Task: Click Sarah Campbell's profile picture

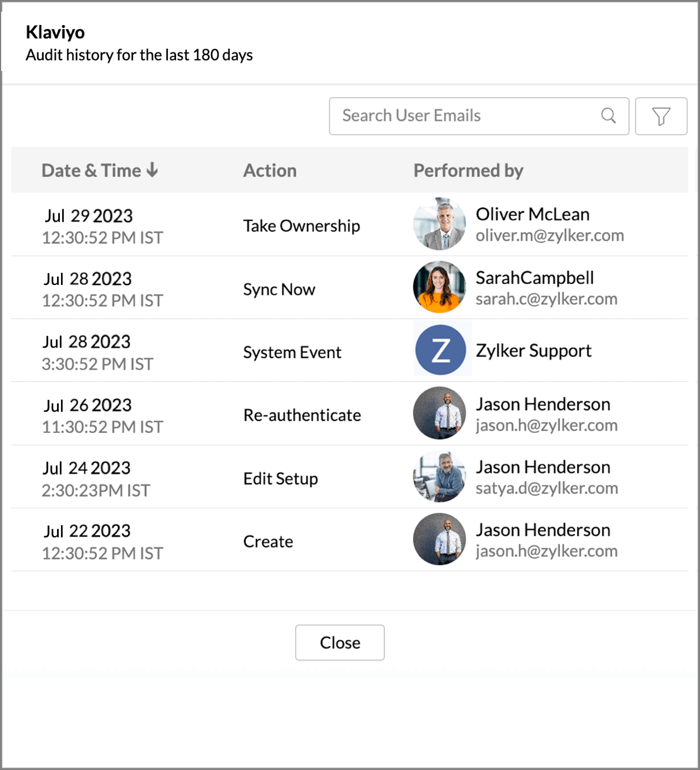Action: [x=440, y=287]
